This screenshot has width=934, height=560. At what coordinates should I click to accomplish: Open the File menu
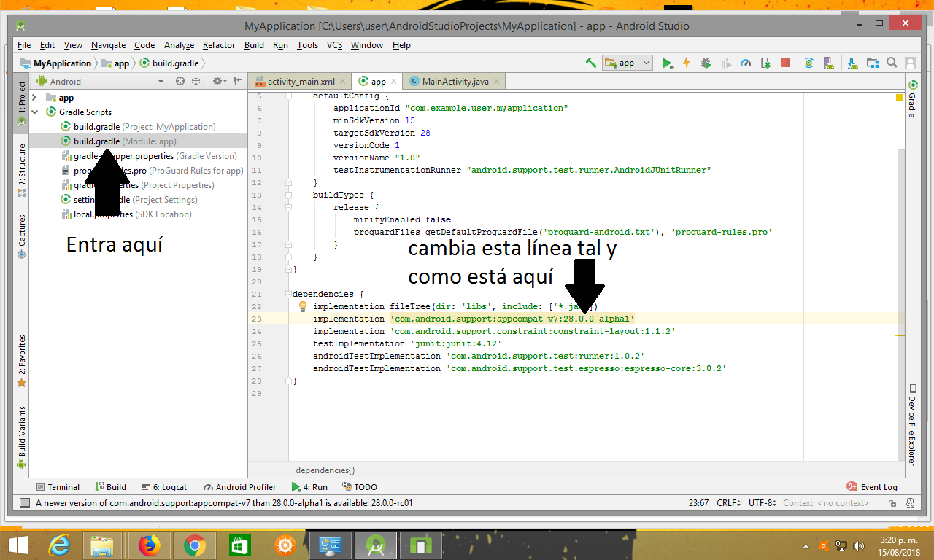(x=24, y=45)
